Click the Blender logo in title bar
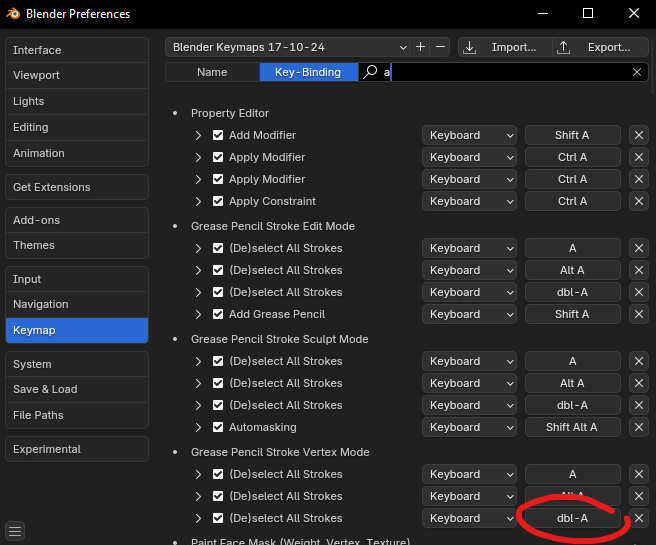 13,13
